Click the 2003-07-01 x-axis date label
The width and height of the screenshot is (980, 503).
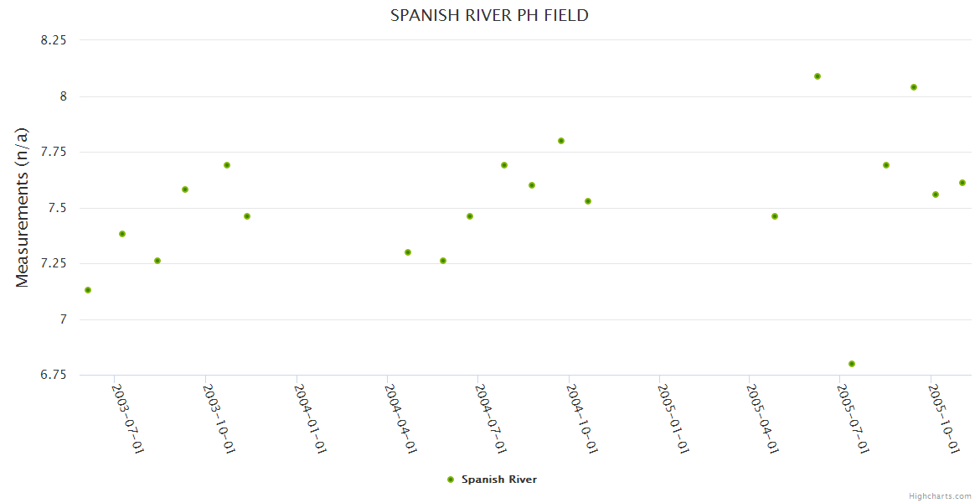click(128, 417)
